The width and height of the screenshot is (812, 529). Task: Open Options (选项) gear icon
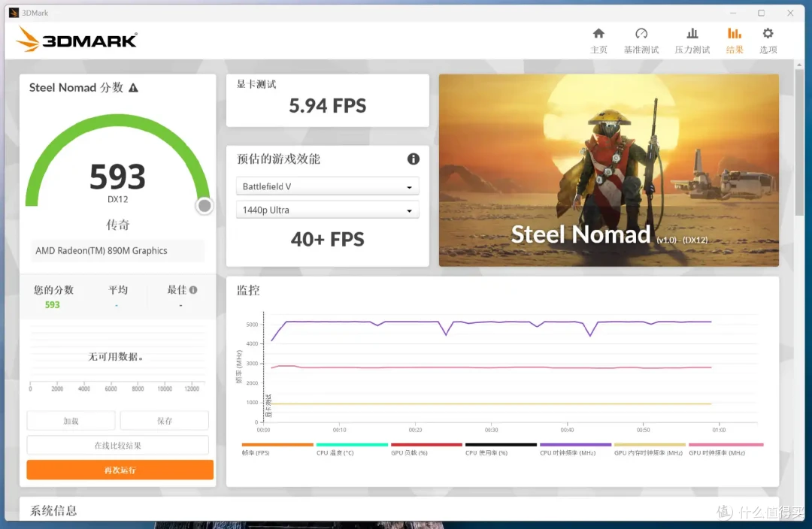[768, 34]
